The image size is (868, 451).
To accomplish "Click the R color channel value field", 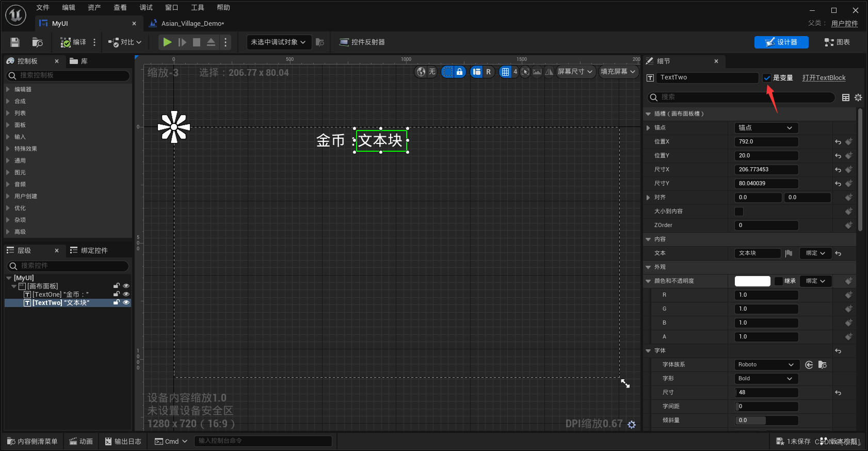I will (766, 295).
